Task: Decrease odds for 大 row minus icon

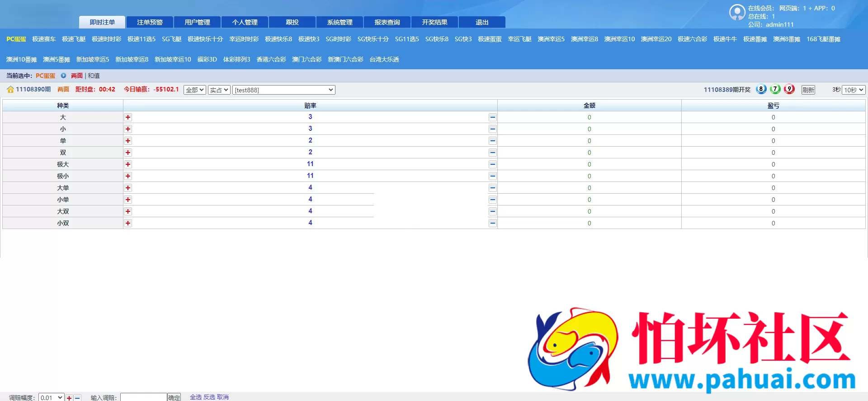Action: 492,117
